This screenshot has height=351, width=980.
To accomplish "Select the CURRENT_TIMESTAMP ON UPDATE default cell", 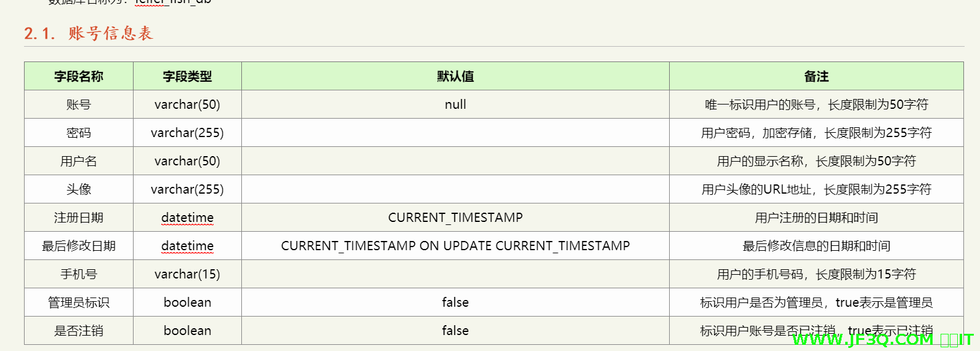I will click(455, 246).
